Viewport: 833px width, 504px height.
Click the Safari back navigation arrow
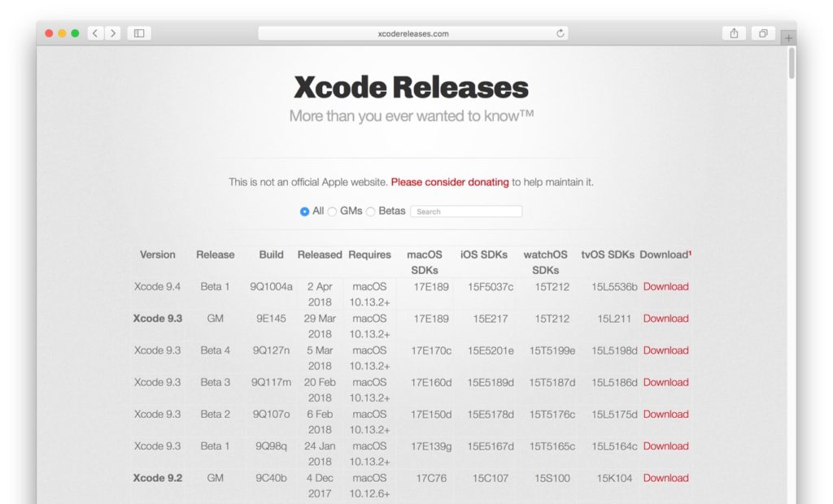click(95, 33)
